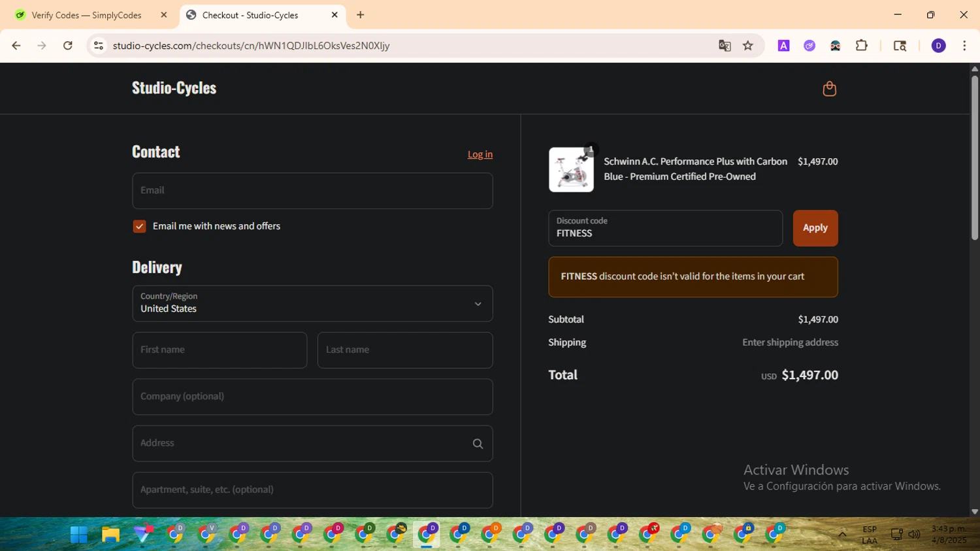This screenshot has height=551, width=980.
Task: Click the scrollbar down arrow
Action: 974,512
